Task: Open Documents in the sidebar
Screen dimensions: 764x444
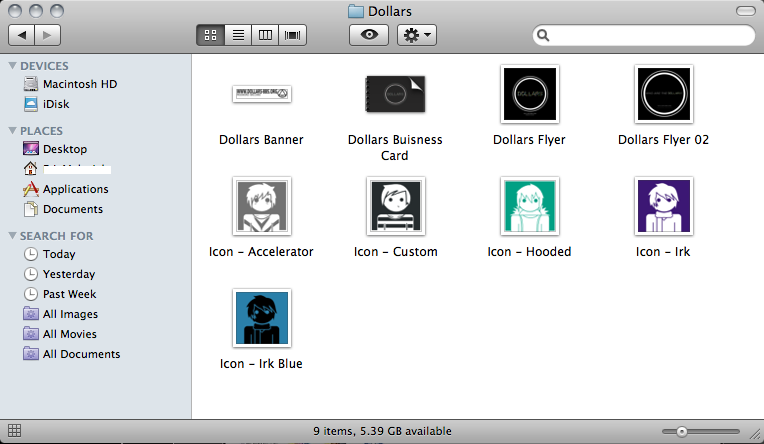Action: tap(63, 209)
